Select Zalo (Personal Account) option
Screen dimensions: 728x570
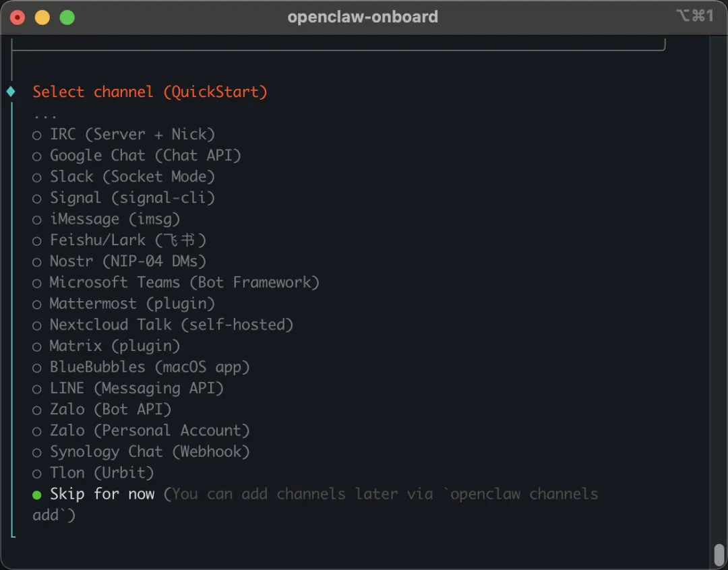click(x=141, y=431)
